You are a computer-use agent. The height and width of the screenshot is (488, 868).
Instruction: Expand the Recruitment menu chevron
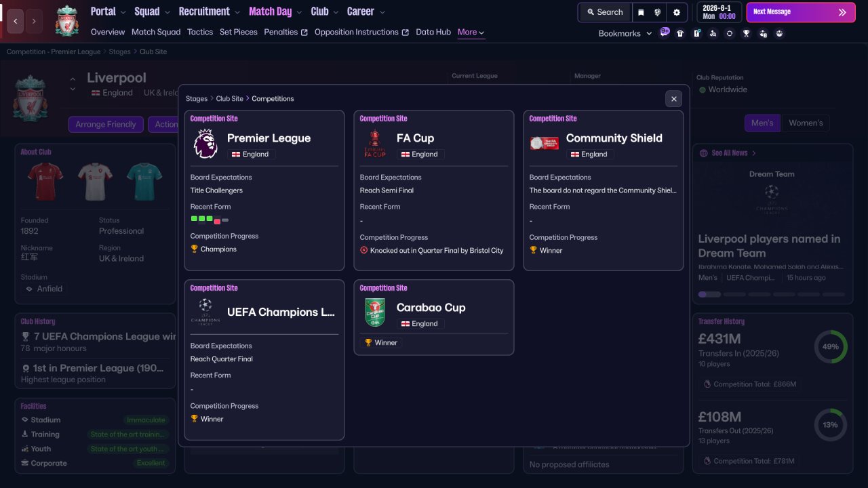(237, 12)
